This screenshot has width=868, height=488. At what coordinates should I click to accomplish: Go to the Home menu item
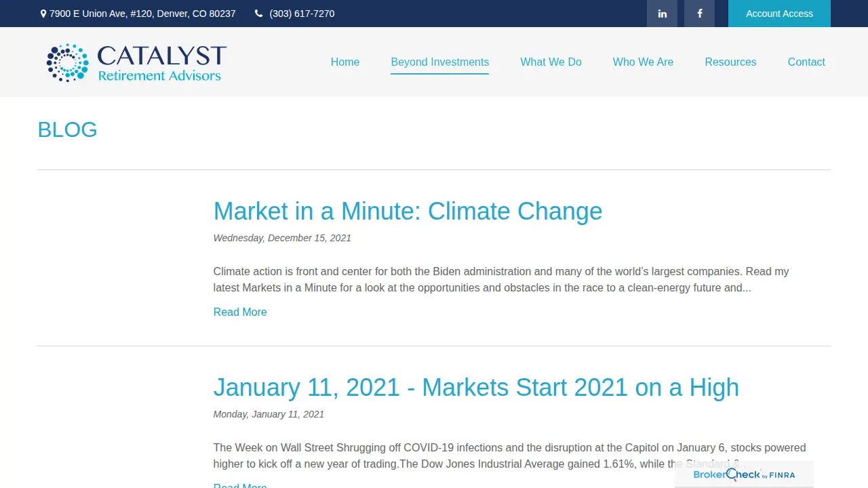[x=345, y=62]
